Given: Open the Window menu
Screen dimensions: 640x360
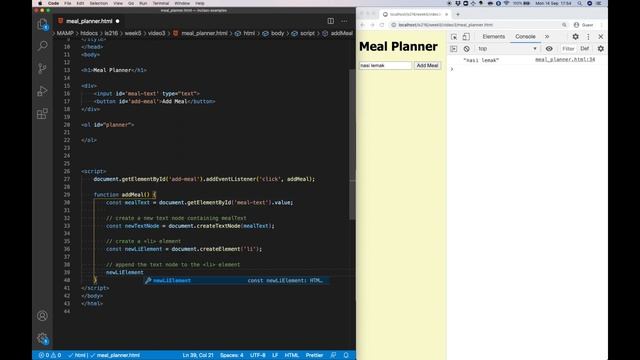Looking at the screenshot, I should pos(182,3).
